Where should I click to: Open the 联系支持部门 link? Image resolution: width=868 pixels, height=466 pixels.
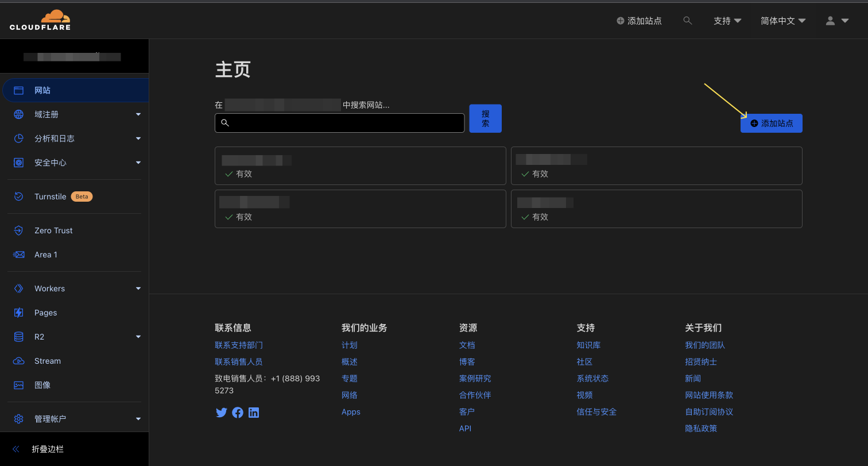point(239,345)
